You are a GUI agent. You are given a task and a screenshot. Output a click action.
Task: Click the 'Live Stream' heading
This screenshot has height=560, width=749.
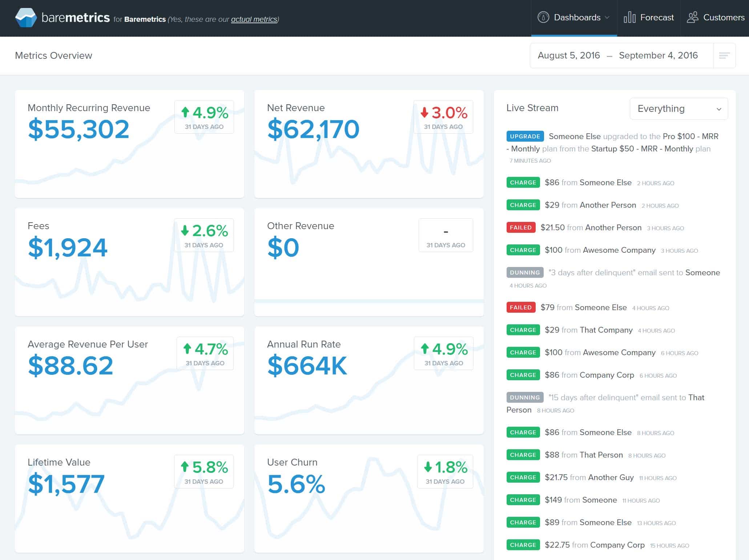click(532, 108)
